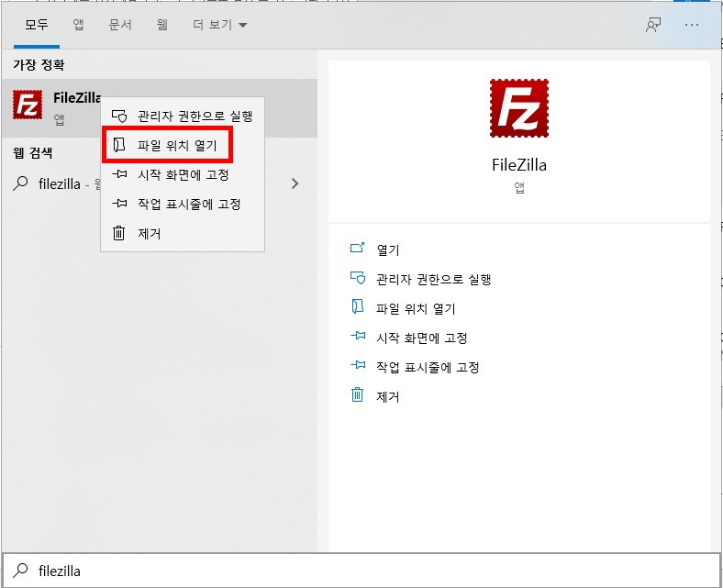Image resolution: width=723 pixels, height=588 pixels.
Task: Click trash icon in context menu
Action: [119, 233]
